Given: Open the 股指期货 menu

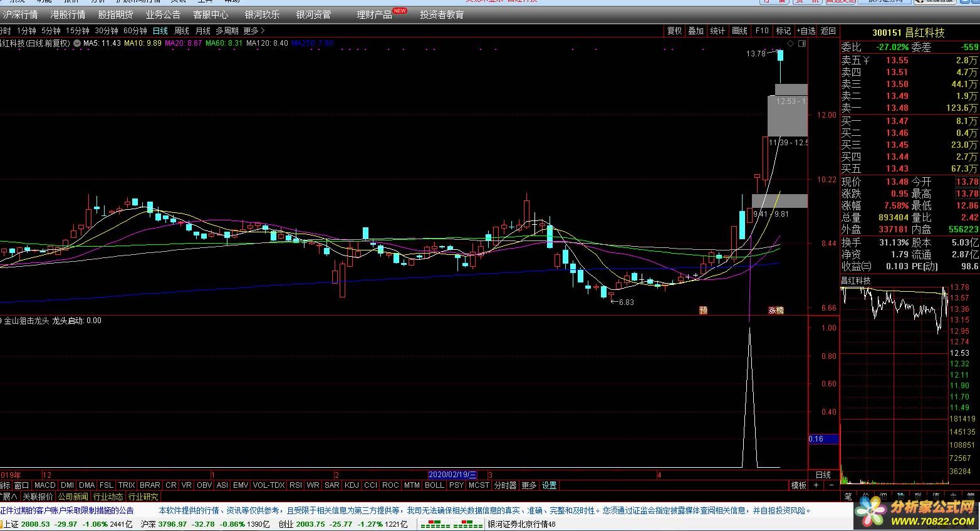Looking at the screenshot, I should coord(115,14).
